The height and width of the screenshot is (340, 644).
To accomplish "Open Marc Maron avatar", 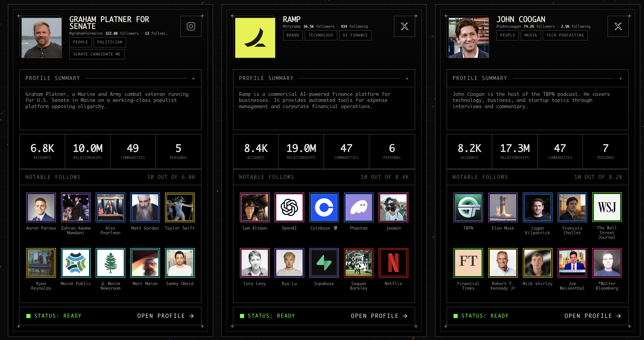I will [x=145, y=263].
